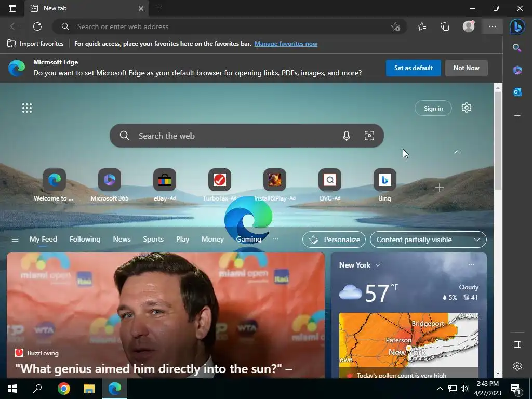Image resolution: width=532 pixels, height=399 pixels.
Task: Open weather card more options menu
Action: point(471,265)
